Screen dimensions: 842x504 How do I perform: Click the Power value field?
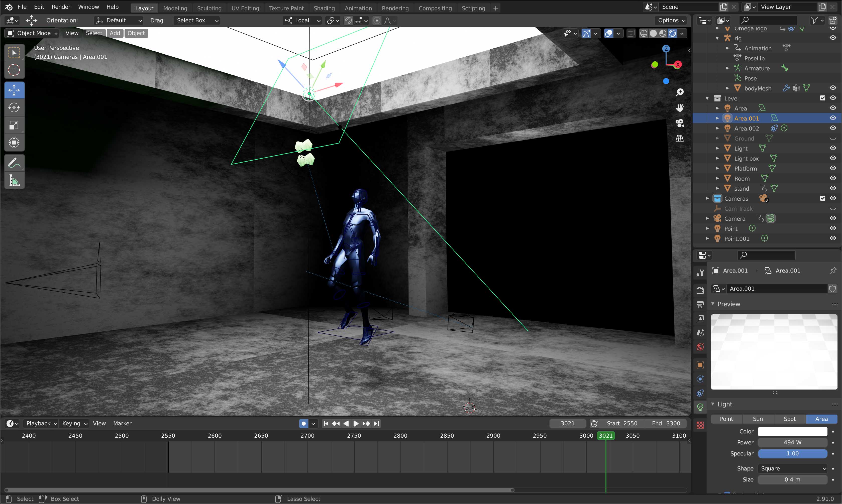coord(792,442)
